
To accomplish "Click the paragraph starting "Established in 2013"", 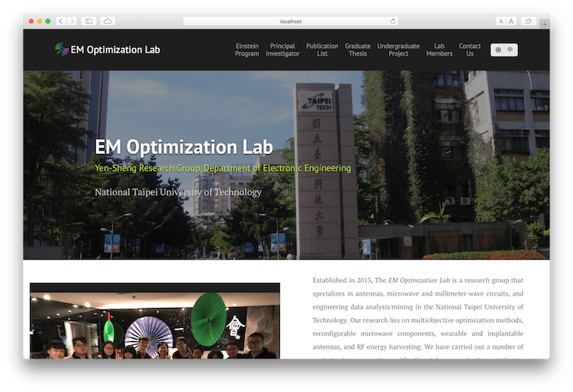I will click(x=418, y=317).
